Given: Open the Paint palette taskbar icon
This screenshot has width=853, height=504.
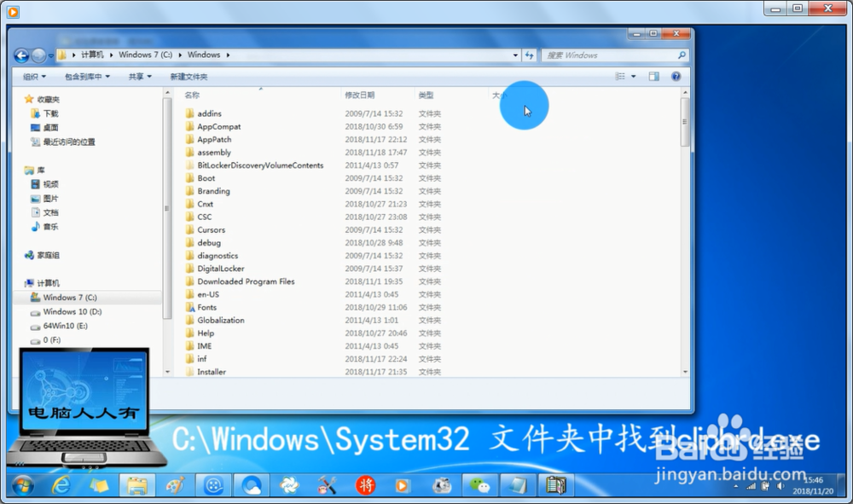Looking at the screenshot, I should pyautogui.click(x=175, y=485).
